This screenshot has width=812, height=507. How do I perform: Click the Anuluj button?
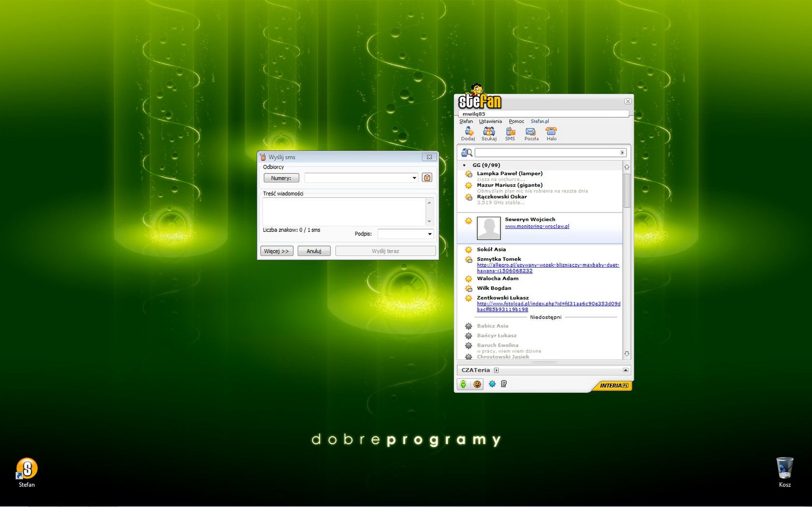tap(314, 251)
